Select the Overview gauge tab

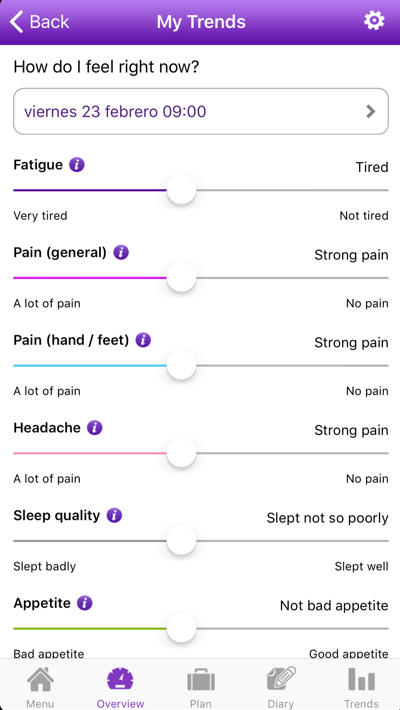click(120, 687)
